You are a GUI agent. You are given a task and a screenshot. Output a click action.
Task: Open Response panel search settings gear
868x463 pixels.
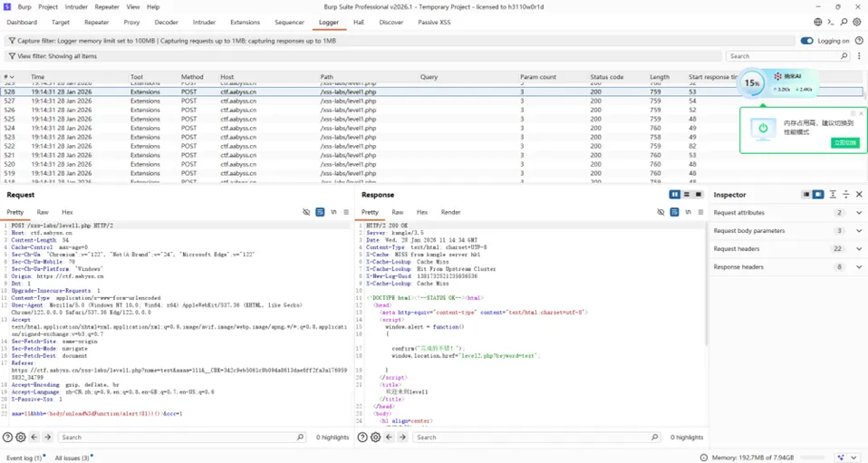point(375,437)
